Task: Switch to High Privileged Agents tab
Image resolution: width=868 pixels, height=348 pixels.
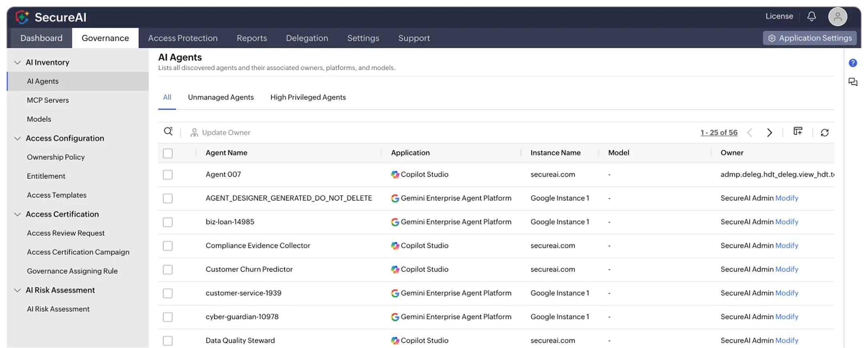Action: 308,97
